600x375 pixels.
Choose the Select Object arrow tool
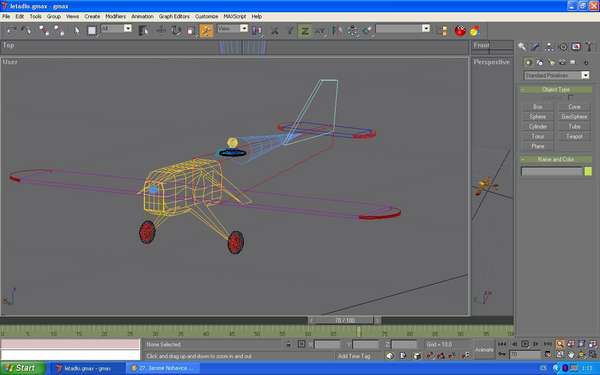[x=77, y=30]
